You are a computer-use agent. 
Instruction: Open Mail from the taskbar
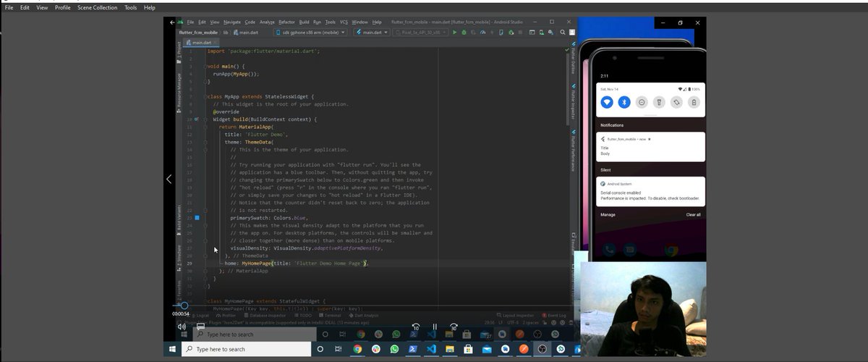487,349
